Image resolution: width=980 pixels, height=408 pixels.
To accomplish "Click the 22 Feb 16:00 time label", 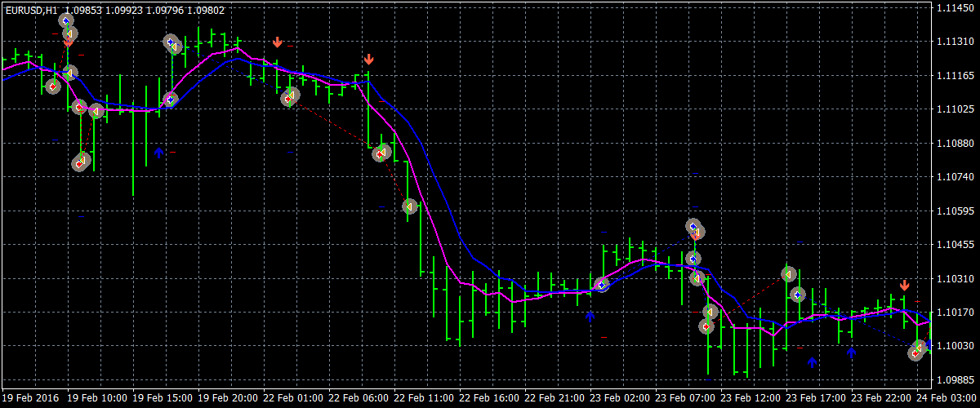I will point(490,398).
